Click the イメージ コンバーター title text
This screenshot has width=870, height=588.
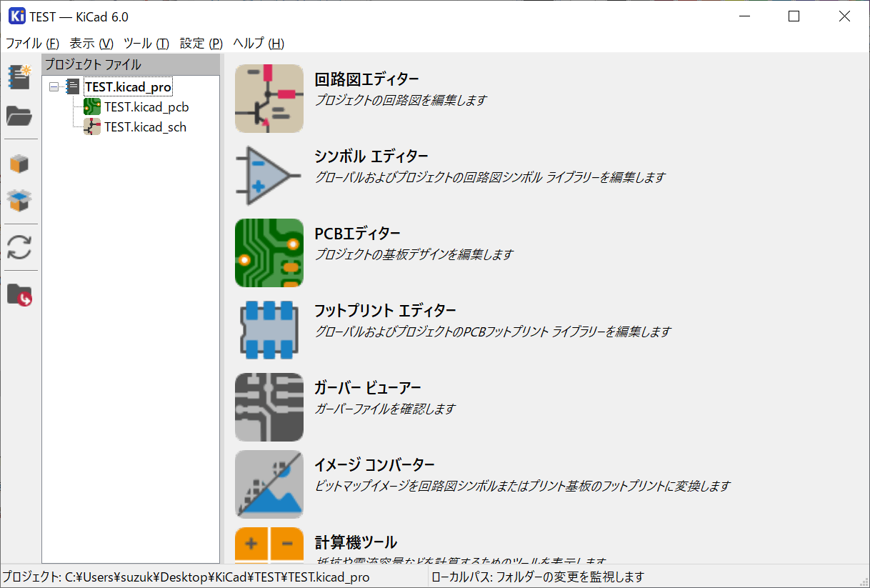(375, 465)
